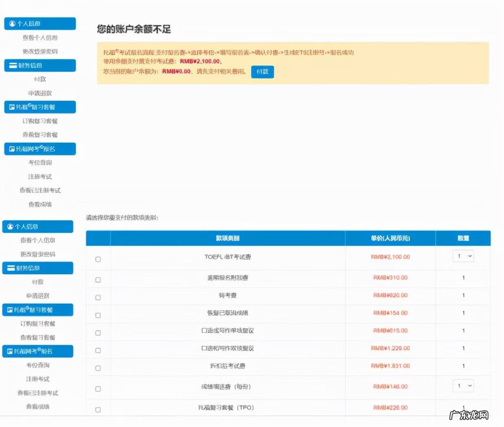The image size is (504, 427).
Task: Check the 转考费 row checkbox
Action: point(98,296)
